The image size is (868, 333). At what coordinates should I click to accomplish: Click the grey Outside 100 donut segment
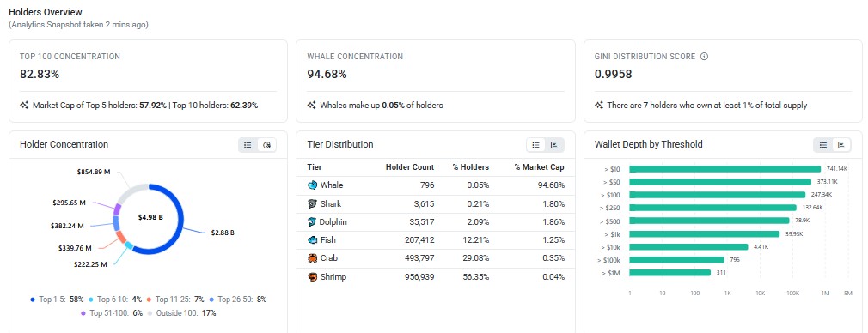(x=129, y=191)
